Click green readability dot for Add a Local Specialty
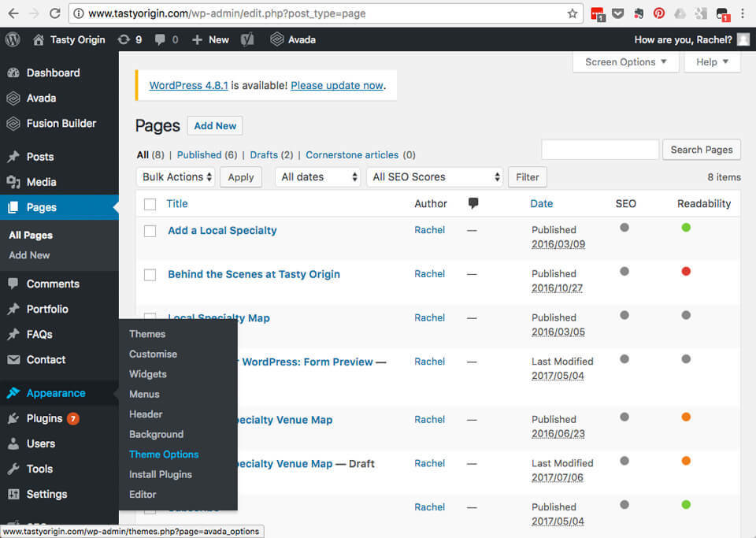756x538 pixels. coord(686,228)
